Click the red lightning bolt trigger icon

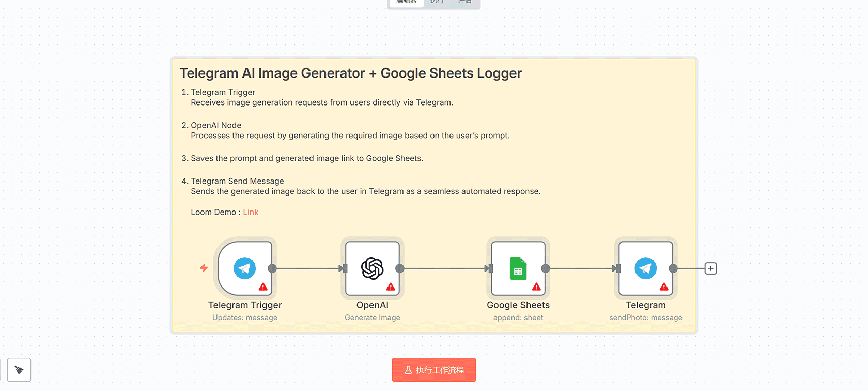click(204, 268)
